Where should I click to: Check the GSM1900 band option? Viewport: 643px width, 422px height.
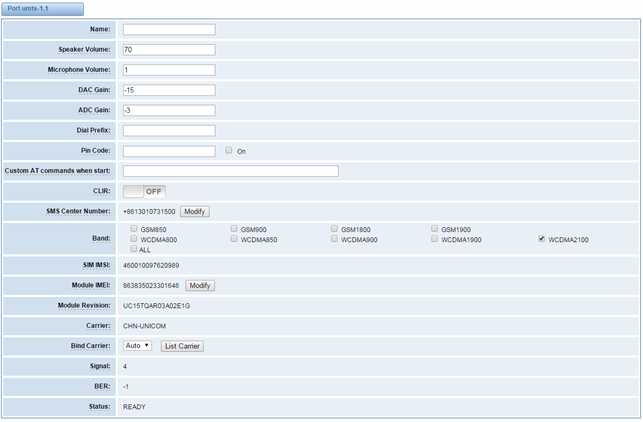[x=435, y=229]
